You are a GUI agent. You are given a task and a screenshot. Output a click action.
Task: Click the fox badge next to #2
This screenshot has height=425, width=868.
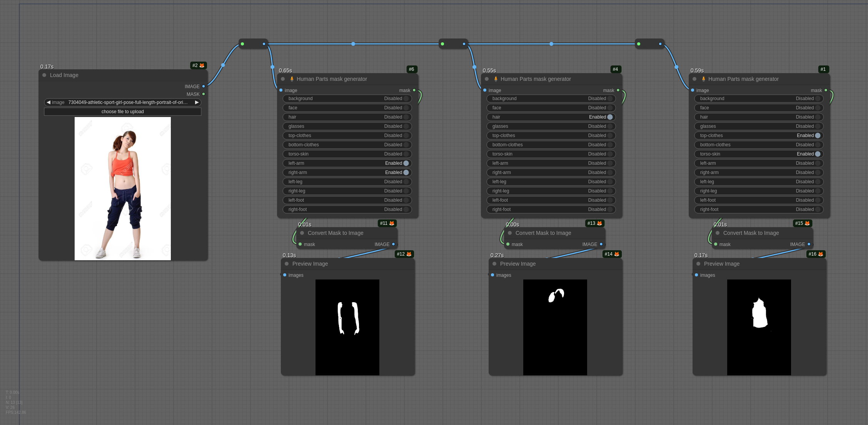pos(202,65)
